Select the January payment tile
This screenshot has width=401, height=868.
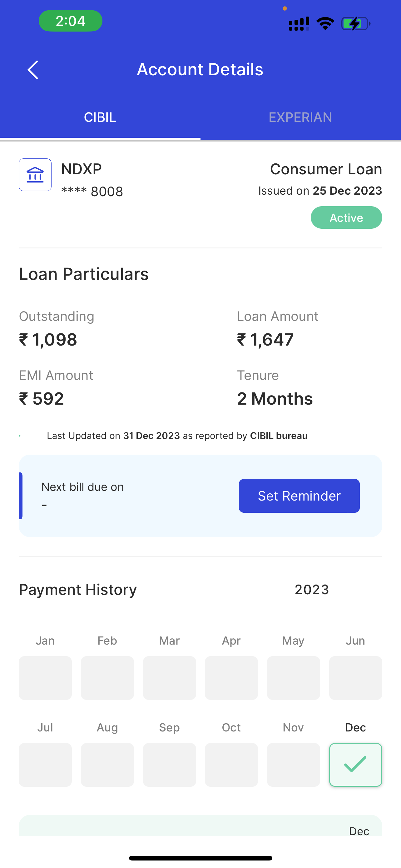[x=45, y=678]
